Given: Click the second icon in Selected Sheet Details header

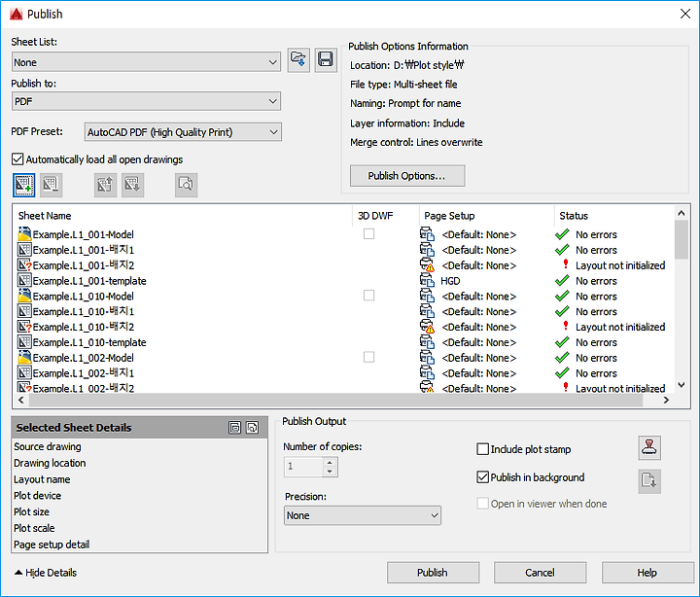Looking at the screenshot, I should coord(252,427).
